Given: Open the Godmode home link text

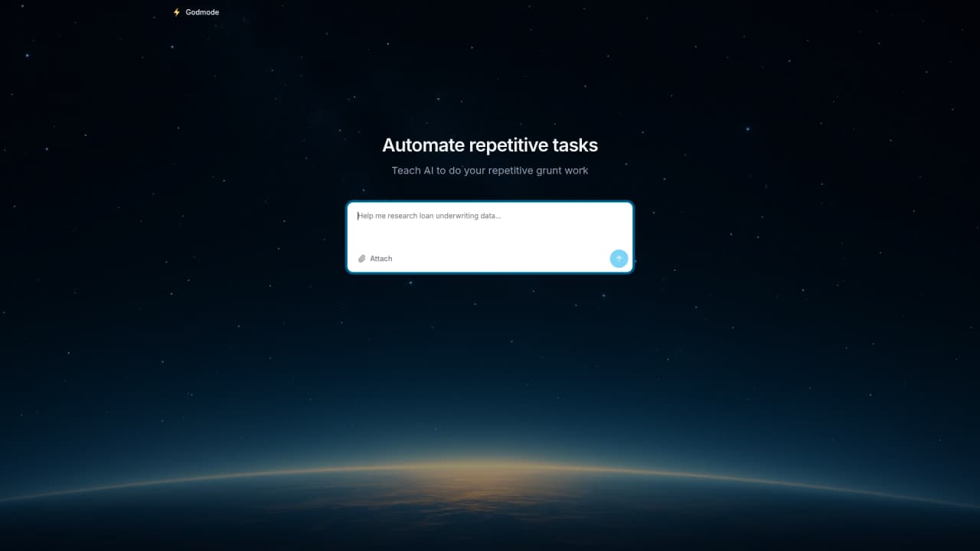Looking at the screenshot, I should [x=202, y=12].
